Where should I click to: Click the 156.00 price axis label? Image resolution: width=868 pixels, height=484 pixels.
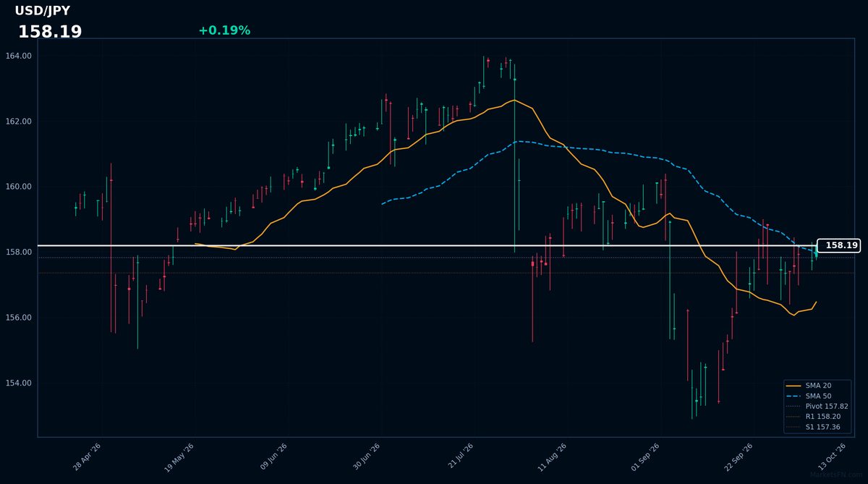tap(18, 318)
